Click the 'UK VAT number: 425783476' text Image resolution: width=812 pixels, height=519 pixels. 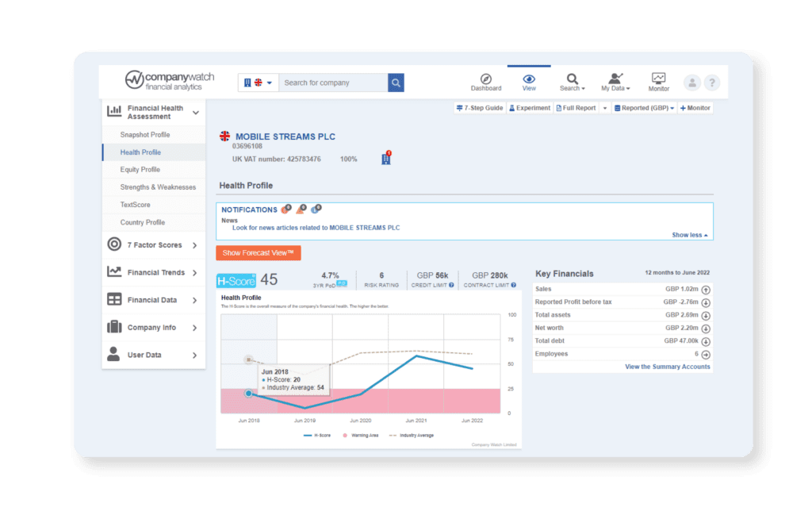(277, 160)
